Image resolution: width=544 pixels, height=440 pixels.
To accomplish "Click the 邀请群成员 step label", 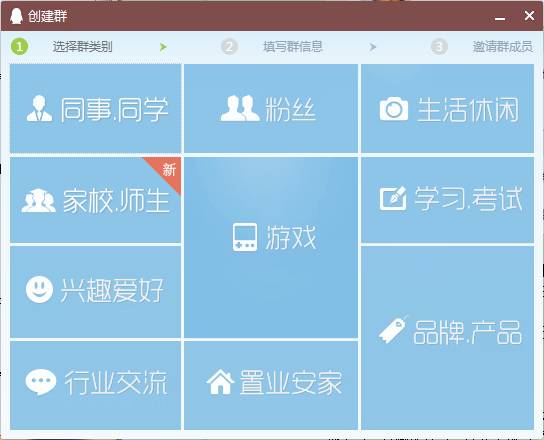I will 503,46.
